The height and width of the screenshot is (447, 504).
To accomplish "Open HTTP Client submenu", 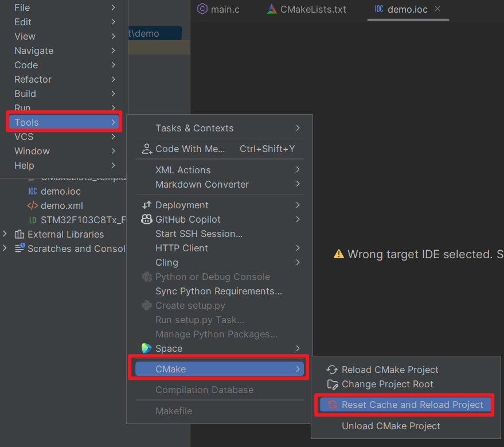I will coord(220,248).
